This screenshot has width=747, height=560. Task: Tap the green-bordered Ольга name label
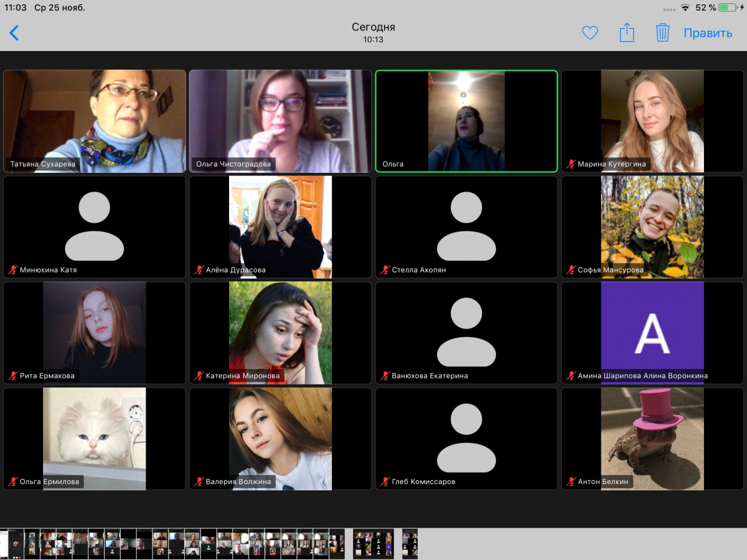click(393, 164)
